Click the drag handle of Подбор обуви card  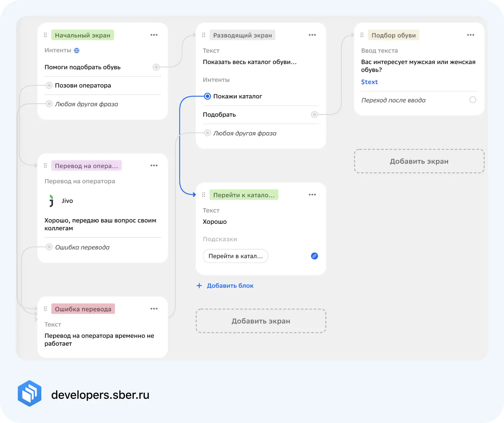tap(362, 35)
